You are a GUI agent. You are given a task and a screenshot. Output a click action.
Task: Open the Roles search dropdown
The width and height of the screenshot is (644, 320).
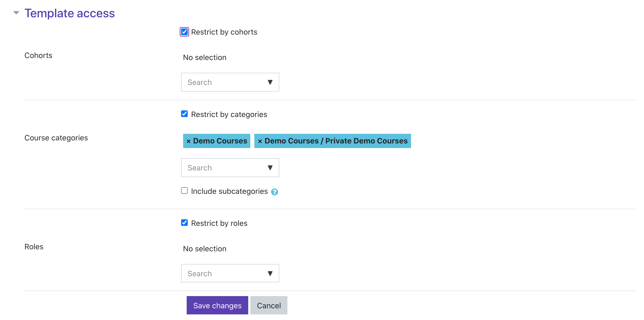[x=270, y=273]
